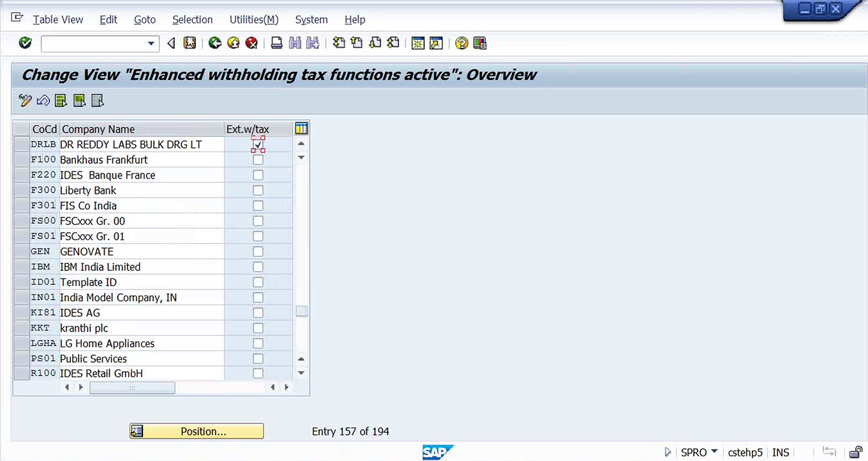Screen dimensions: 868x461
Task: Click the Find binoculars icon
Action: coord(294,43)
